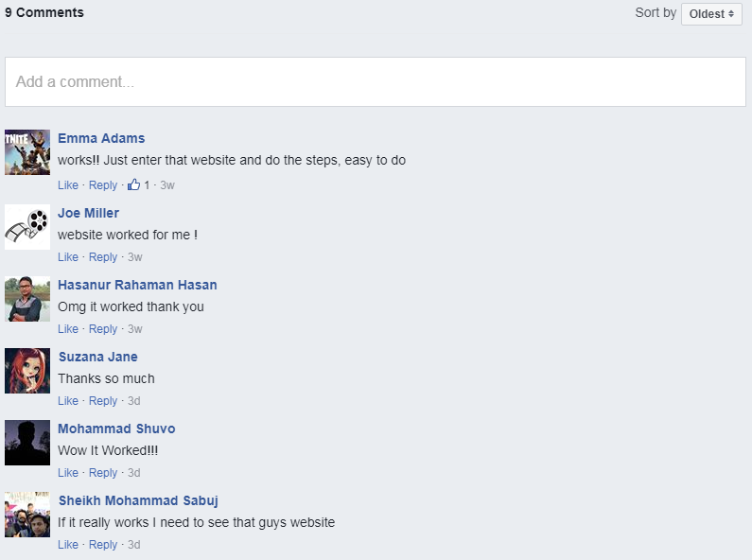This screenshot has height=560, width=752.
Task: Like Mohammad Shuvo's comment
Action: pos(68,473)
